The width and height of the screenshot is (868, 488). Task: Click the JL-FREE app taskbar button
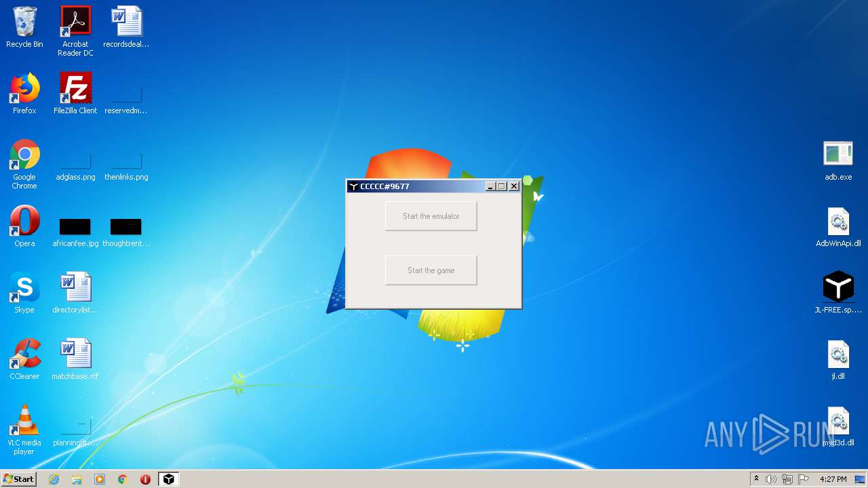(x=168, y=479)
